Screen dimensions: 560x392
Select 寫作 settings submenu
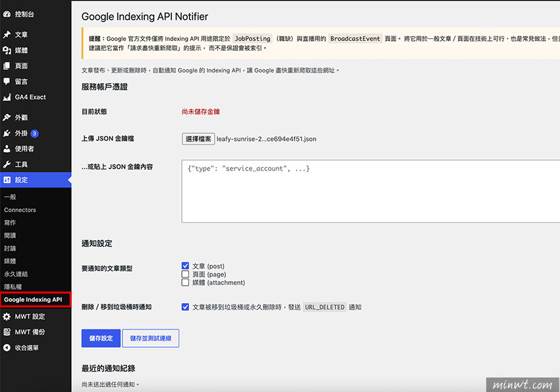click(10, 223)
